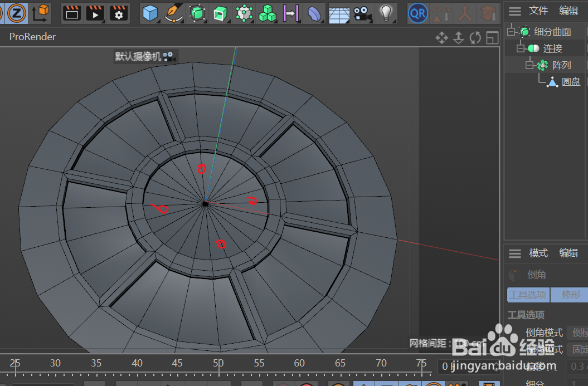Click the Bend deformer icon

coord(314,13)
